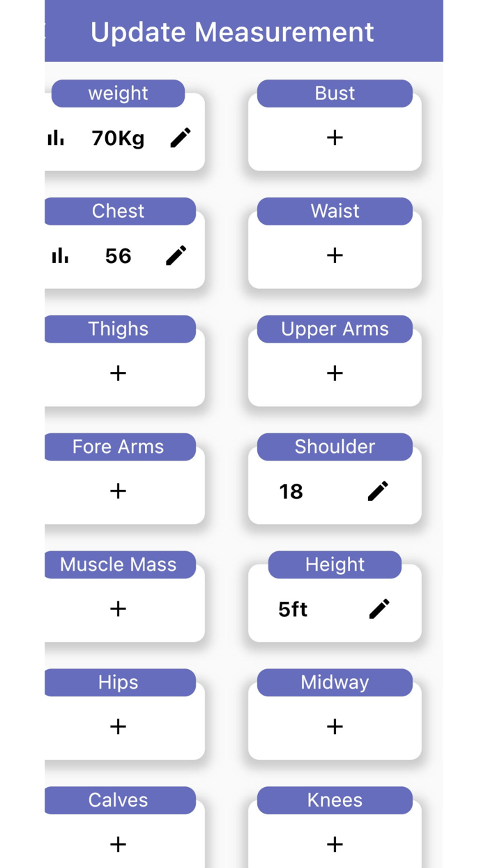
Task: Select the Chest value 56
Action: (x=119, y=256)
